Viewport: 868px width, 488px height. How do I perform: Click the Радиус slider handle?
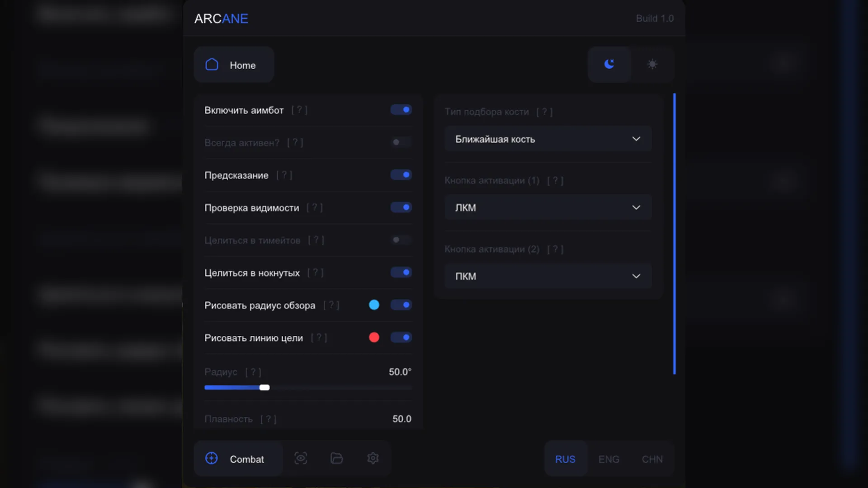264,388
